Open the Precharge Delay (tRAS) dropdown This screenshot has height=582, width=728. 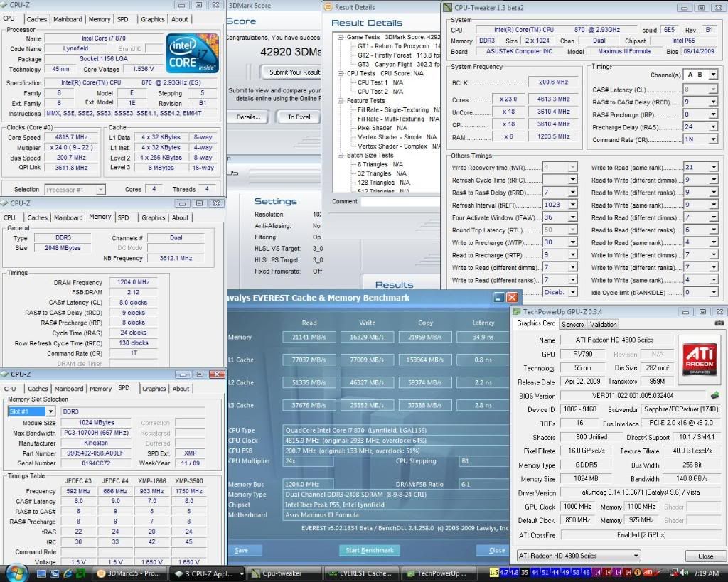point(713,127)
